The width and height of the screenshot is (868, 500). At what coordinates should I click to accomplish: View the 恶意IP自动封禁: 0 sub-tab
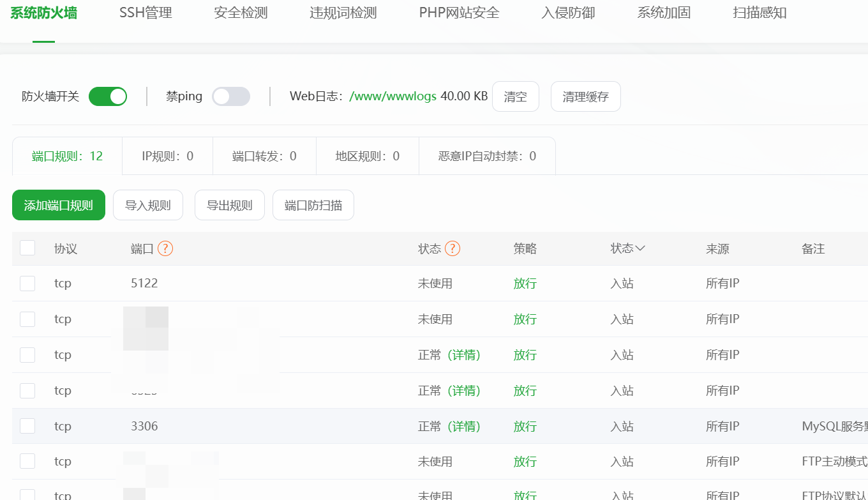(x=488, y=156)
